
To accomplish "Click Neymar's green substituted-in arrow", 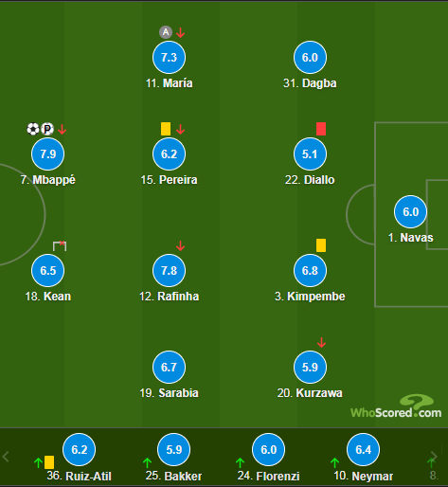I will (x=334, y=463).
